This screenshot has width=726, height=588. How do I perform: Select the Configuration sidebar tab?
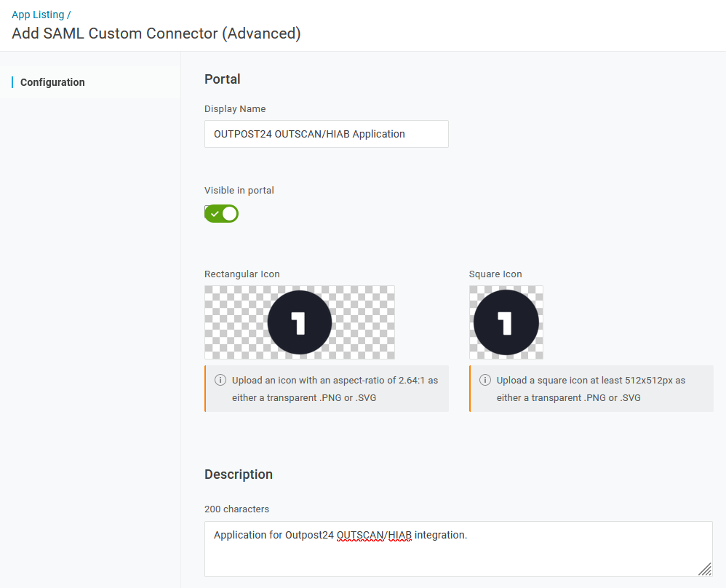(52, 82)
